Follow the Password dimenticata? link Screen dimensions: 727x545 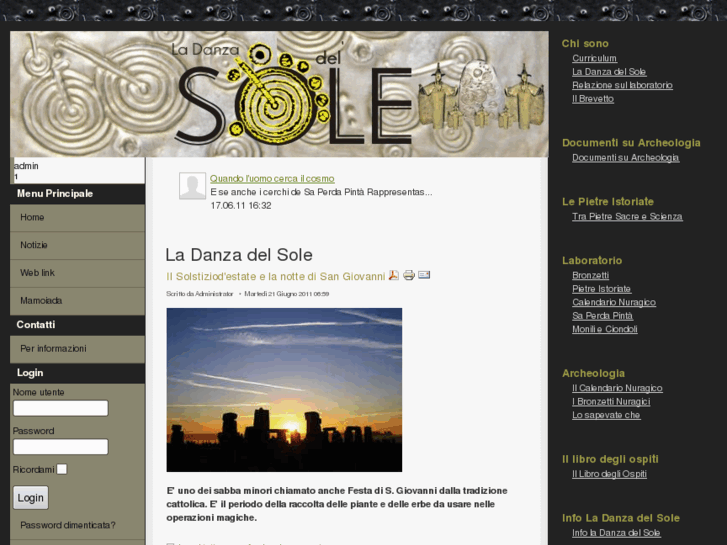pyautogui.click(x=68, y=525)
